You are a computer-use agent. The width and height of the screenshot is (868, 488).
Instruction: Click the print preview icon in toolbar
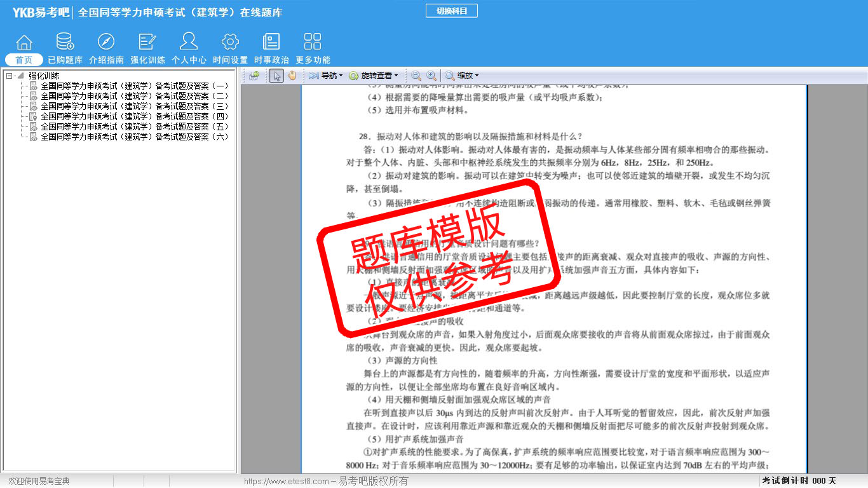254,76
